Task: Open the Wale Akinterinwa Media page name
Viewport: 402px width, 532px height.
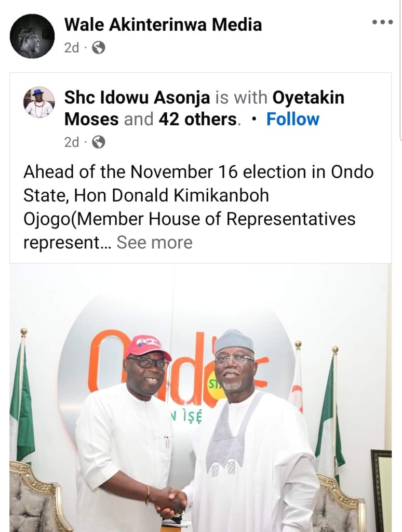Action: tap(163, 24)
